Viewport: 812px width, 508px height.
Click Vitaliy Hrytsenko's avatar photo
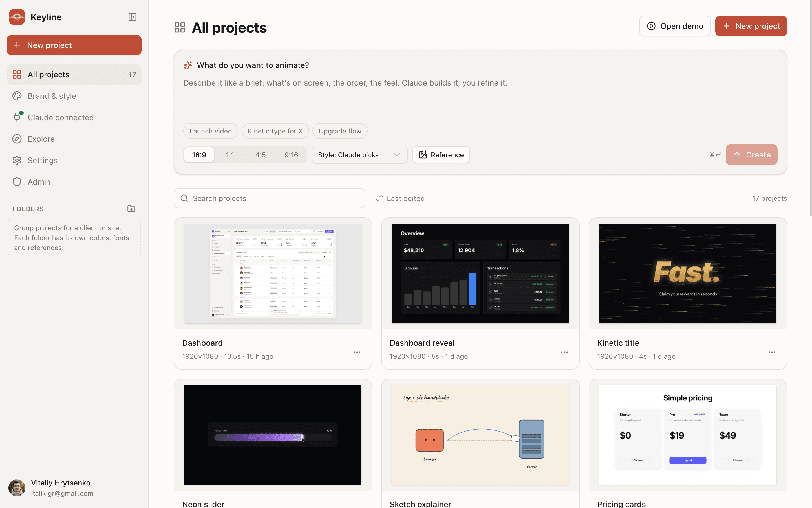(x=17, y=488)
